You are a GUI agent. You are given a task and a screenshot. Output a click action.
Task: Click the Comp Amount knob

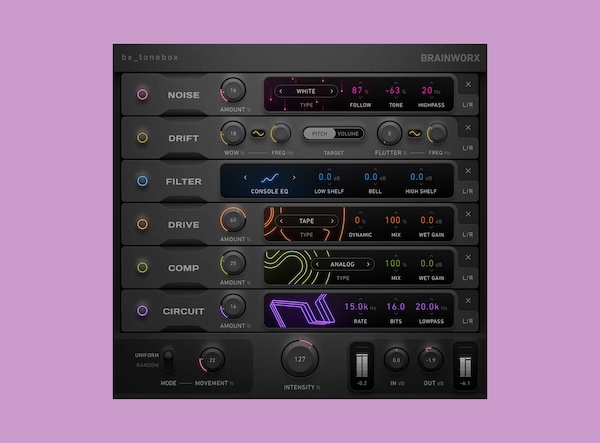233,263
